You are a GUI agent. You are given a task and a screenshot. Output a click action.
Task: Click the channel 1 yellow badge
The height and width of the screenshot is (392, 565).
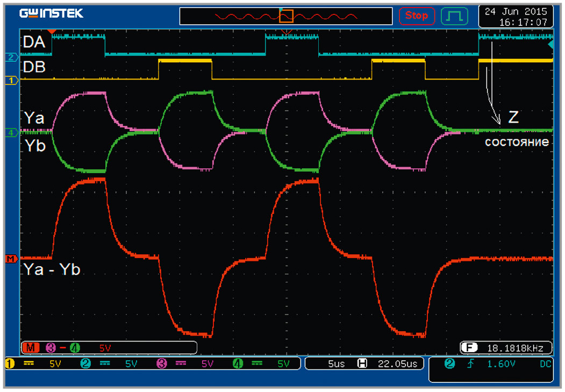point(10,364)
